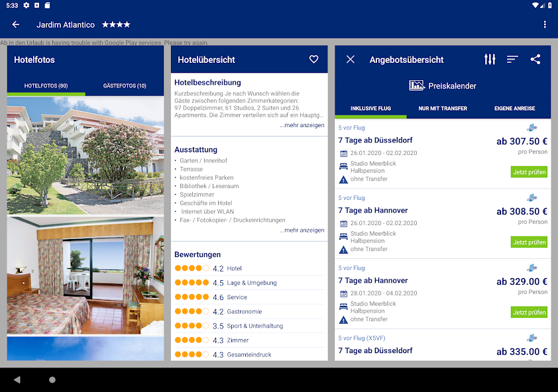Open the hotel room interior photo
This screenshot has height=392, width=558.
(85, 275)
